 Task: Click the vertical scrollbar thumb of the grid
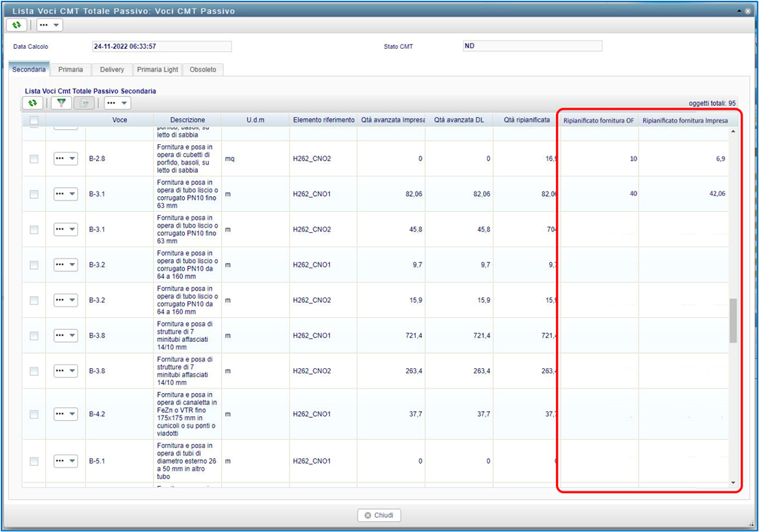(x=733, y=320)
